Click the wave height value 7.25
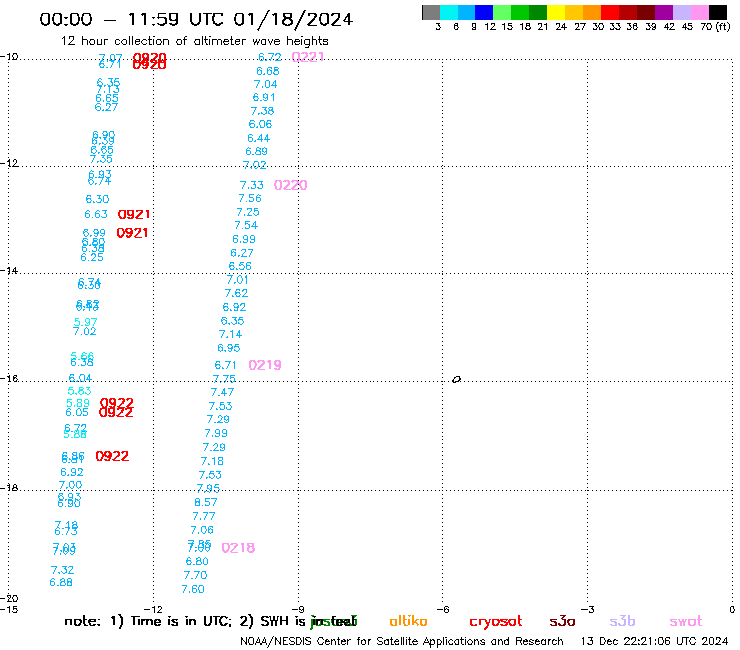This screenshot has width=740, height=650. pos(248,212)
